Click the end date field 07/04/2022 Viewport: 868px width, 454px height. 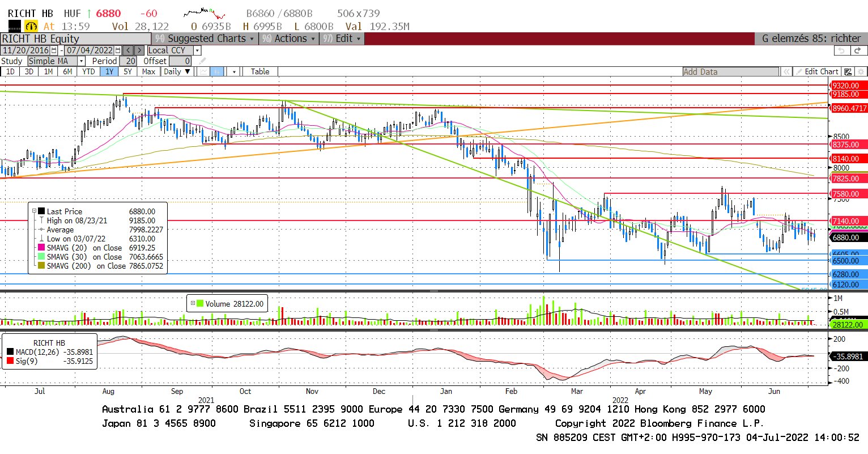point(90,50)
